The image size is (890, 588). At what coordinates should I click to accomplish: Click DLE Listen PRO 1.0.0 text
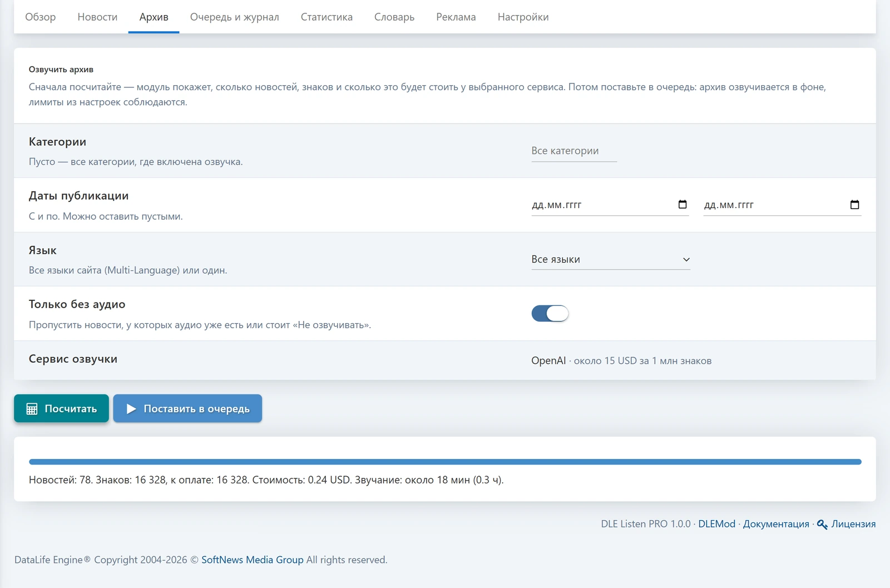point(645,524)
